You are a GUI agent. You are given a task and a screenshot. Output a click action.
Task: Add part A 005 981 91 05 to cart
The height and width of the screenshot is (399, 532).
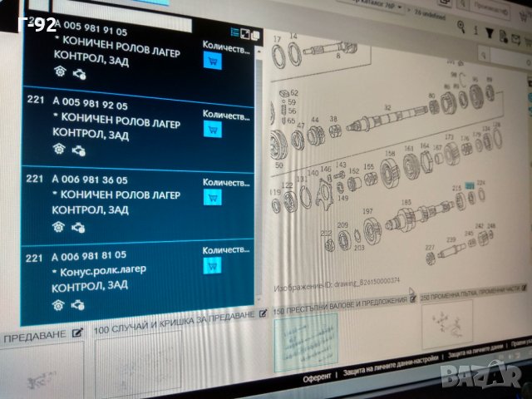click(x=212, y=60)
